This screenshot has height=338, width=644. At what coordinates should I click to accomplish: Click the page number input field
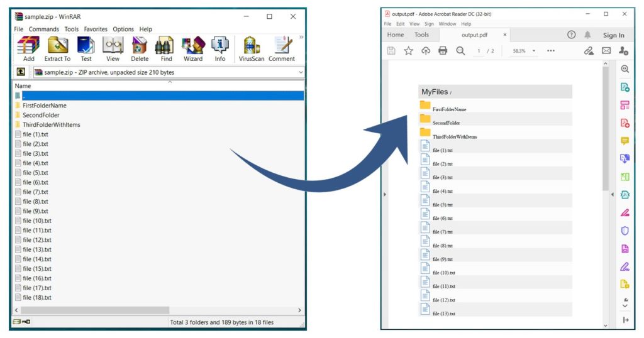coord(479,51)
